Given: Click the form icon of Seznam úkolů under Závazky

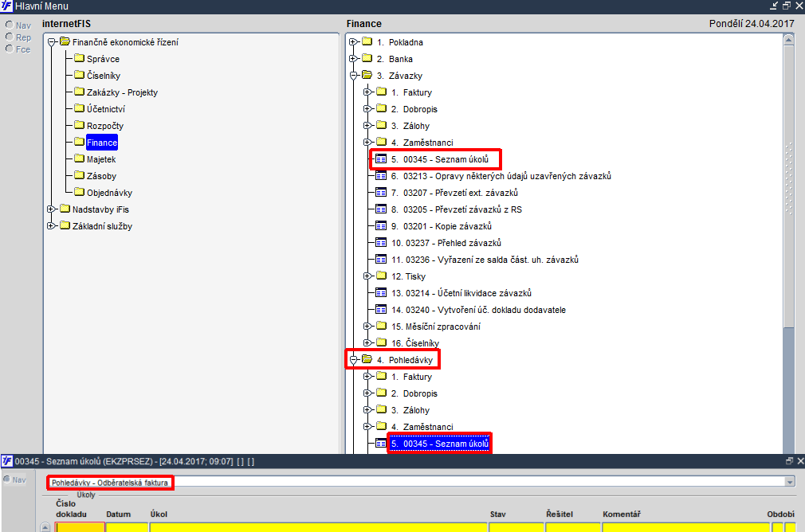Looking at the screenshot, I should tap(381, 159).
